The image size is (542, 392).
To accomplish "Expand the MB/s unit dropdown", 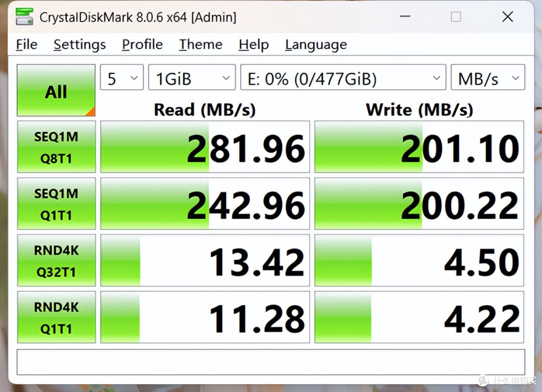I will 488,77.
